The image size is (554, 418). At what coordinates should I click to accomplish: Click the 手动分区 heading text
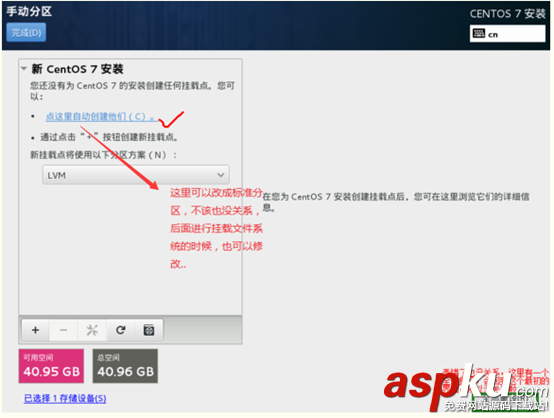click(x=29, y=11)
